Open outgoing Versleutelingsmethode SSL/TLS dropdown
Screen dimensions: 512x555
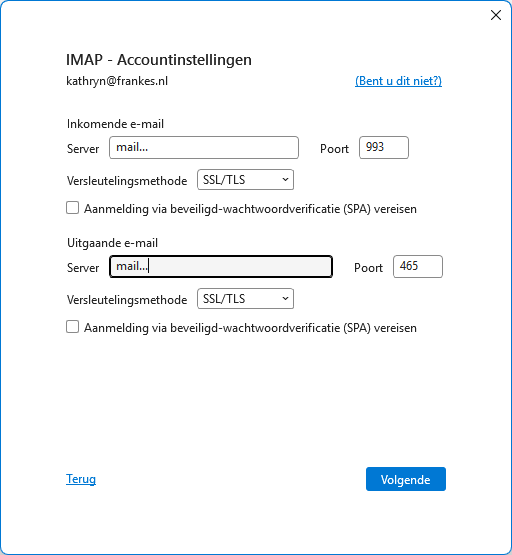click(245, 299)
